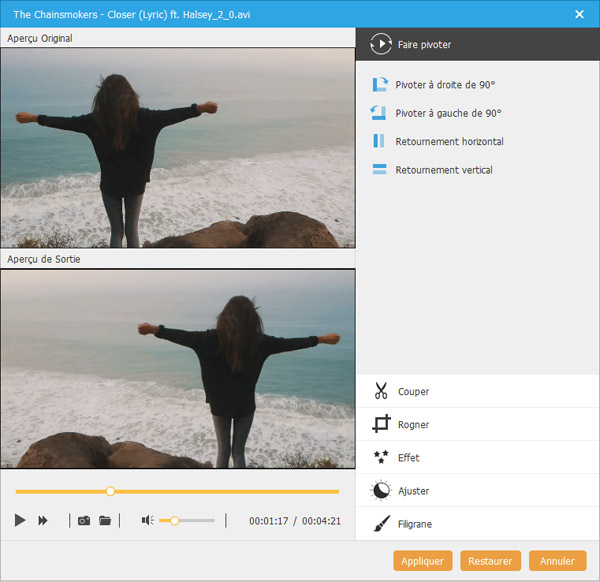Viewport: 600px width, 582px height.
Task: Click the playback progress bar knob
Action: click(x=110, y=491)
